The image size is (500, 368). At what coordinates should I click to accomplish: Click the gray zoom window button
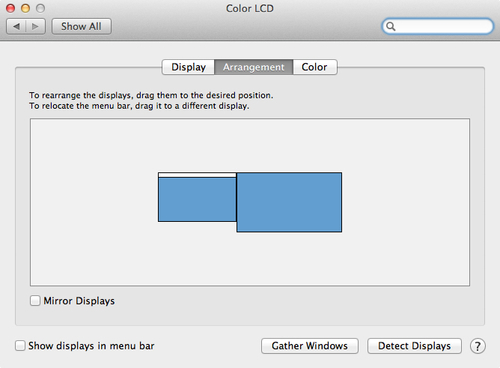40,8
